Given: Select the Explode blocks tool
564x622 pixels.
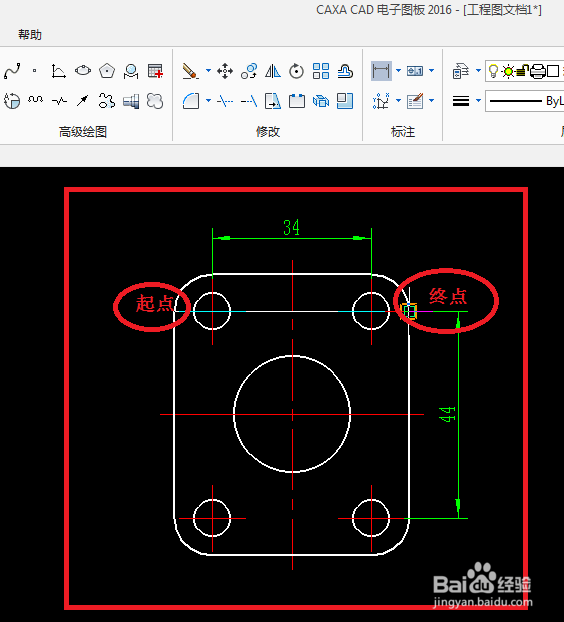Looking at the screenshot, I should 321,101.
